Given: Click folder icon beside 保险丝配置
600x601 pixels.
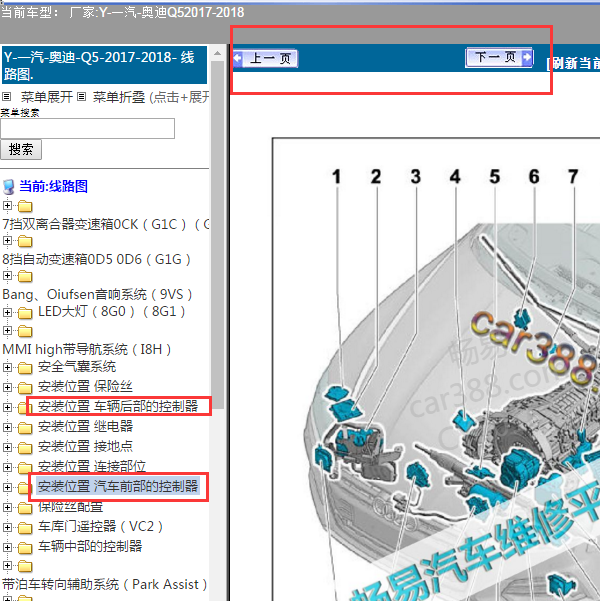Looking at the screenshot, I should pos(25,508).
